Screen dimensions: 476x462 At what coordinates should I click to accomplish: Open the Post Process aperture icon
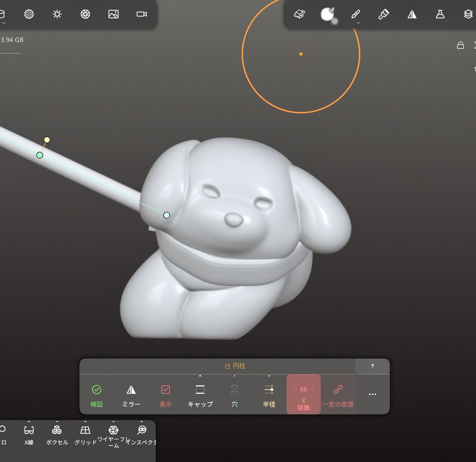point(85,14)
